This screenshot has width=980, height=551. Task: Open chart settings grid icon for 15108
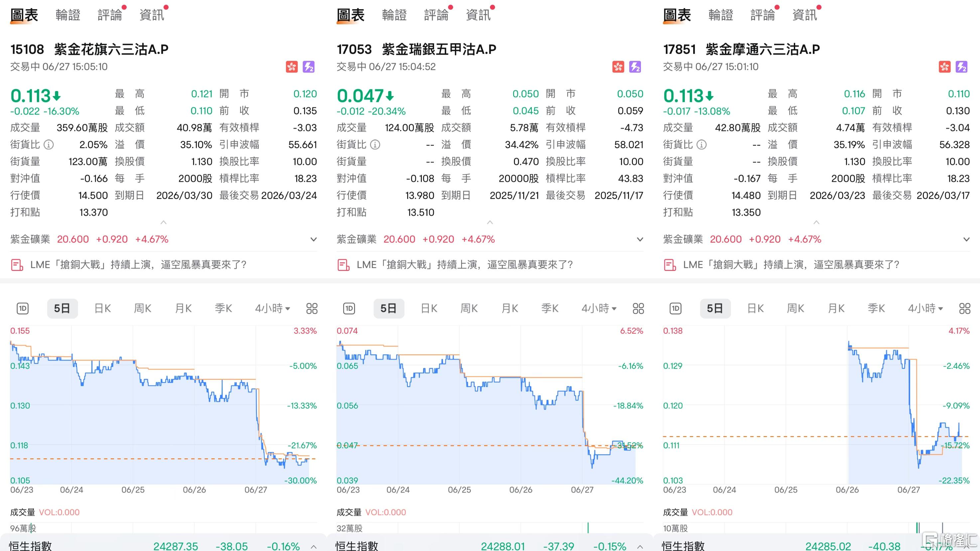(x=312, y=308)
